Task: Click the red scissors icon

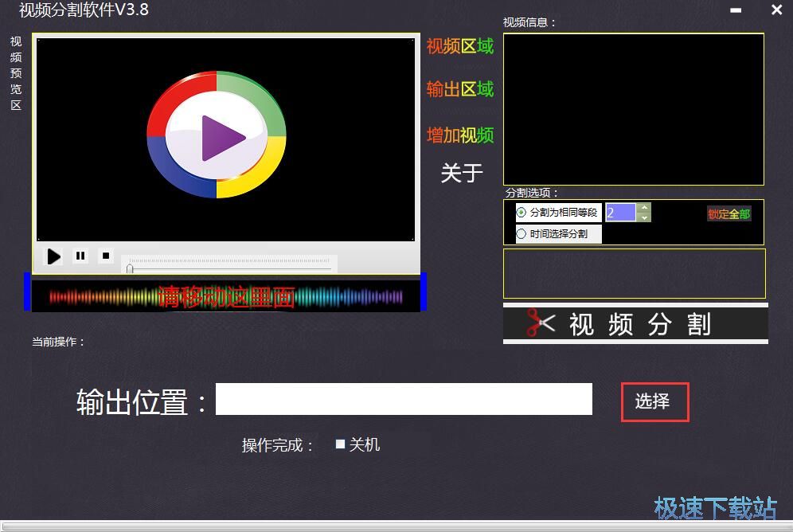Action: click(541, 323)
